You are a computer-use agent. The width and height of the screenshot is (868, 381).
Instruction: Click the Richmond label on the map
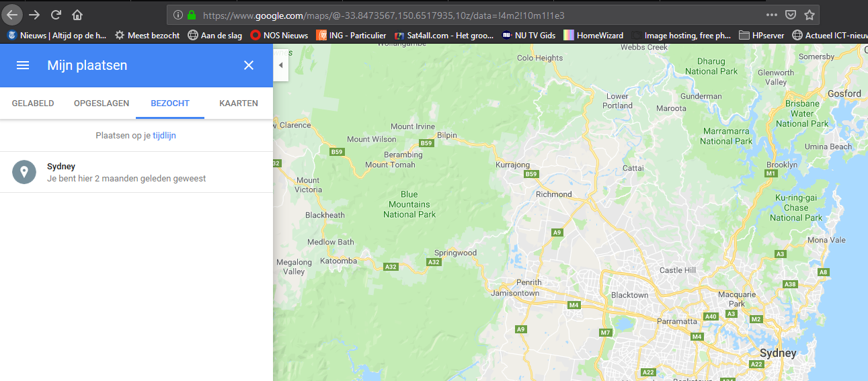click(x=553, y=194)
